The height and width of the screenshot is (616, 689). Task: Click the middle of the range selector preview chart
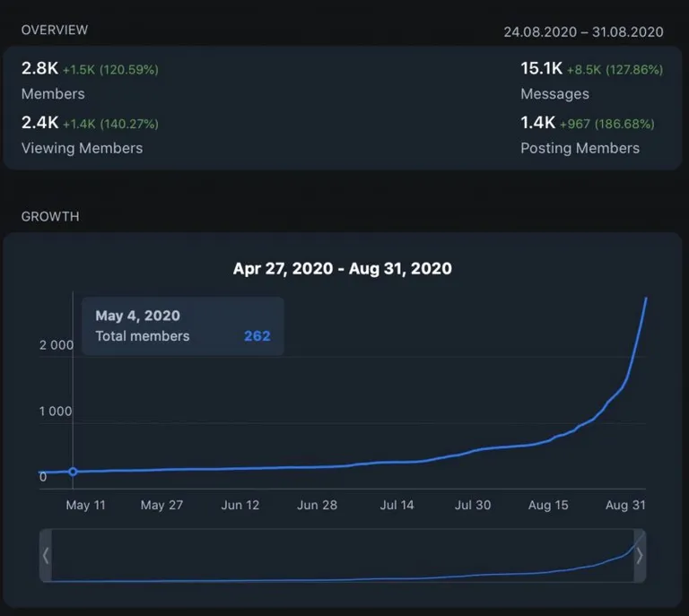click(343, 555)
